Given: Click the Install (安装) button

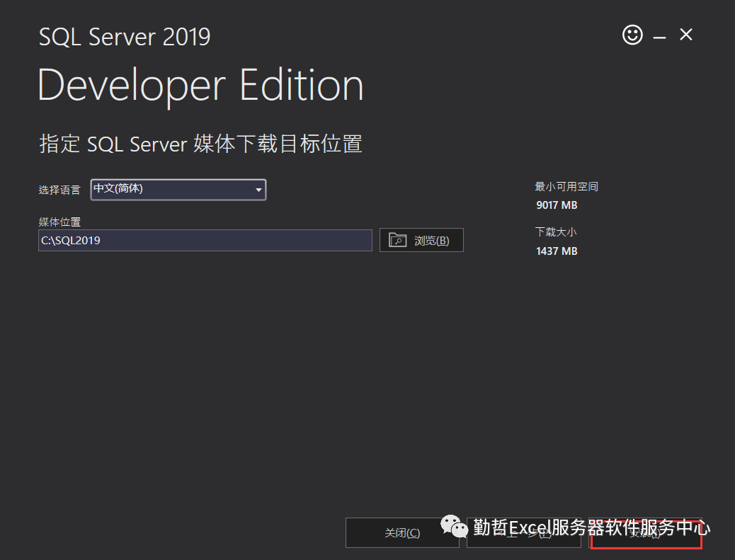Looking at the screenshot, I should pos(646,533).
